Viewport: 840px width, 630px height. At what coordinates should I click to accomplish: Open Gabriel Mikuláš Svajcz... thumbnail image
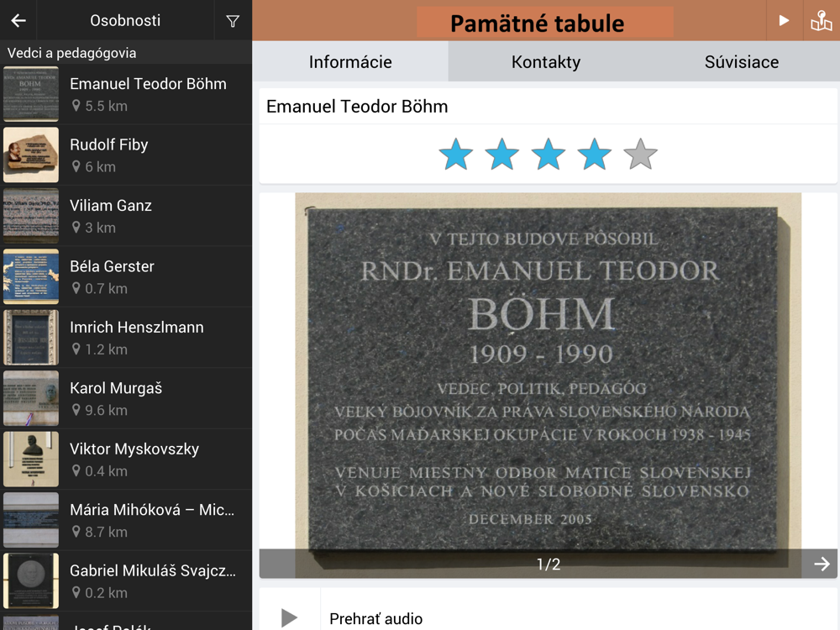tap(31, 580)
